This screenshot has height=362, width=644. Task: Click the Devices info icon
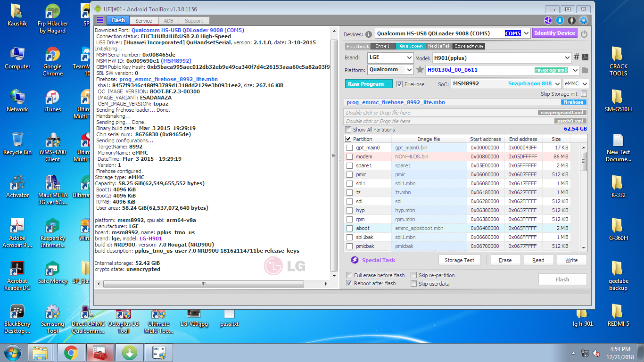click(369, 34)
